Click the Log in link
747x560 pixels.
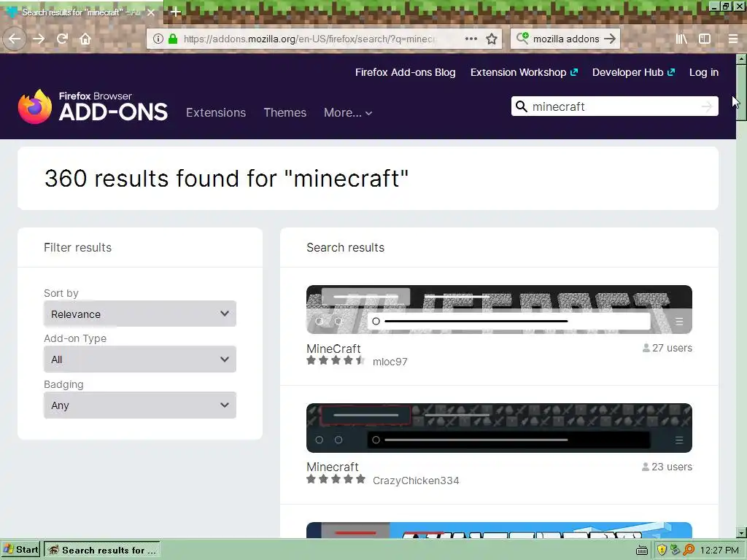pyautogui.click(x=704, y=72)
